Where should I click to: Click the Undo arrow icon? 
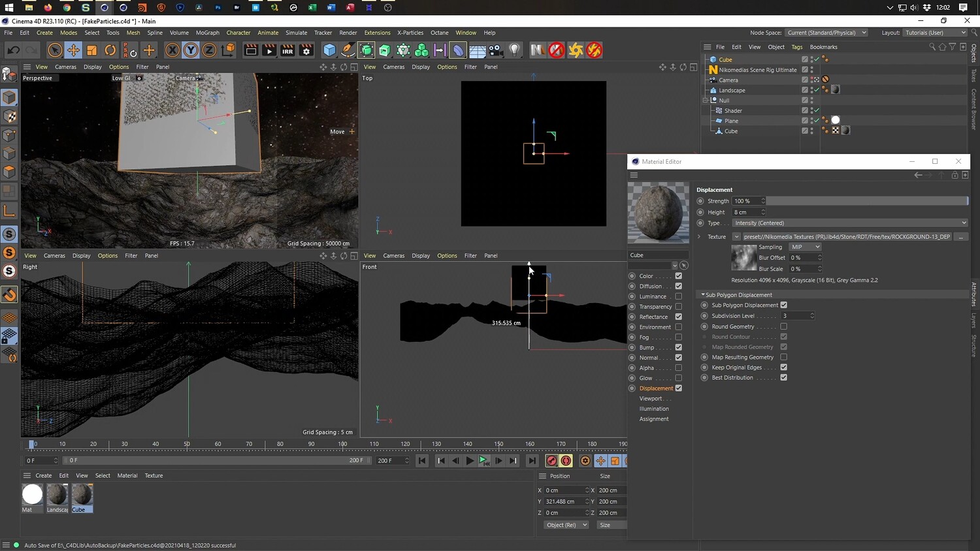(x=13, y=50)
